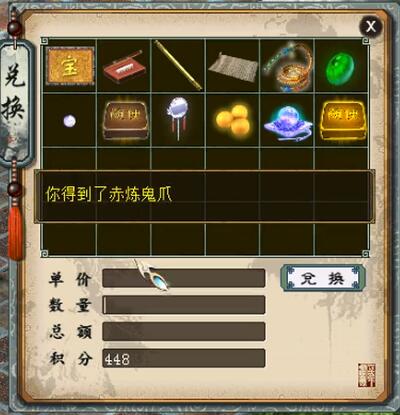Choose the silver mirror with red tassels
Image resolution: width=400 pixels, height=415 pixels.
pyautogui.click(x=178, y=118)
